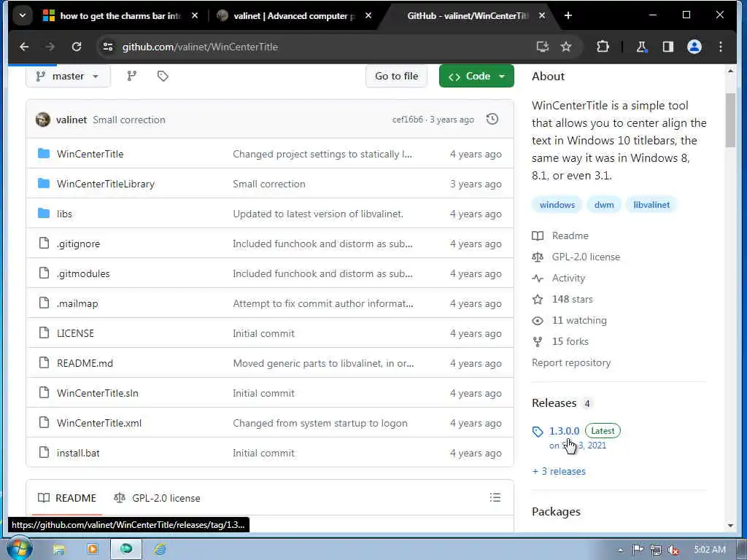Open the WinCenterTitle folder
The height and width of the screenshot is (560, 747).
[90, 154]
